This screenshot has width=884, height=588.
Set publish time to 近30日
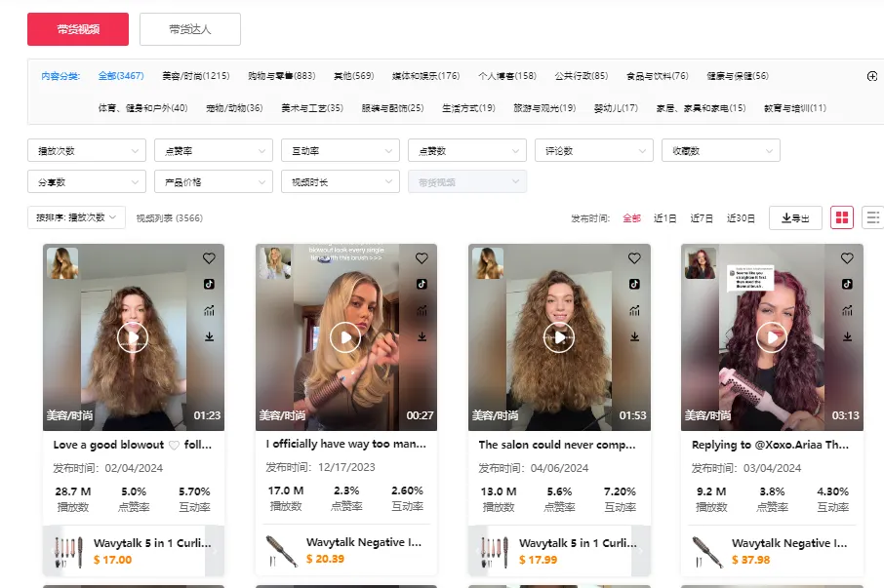741,218
